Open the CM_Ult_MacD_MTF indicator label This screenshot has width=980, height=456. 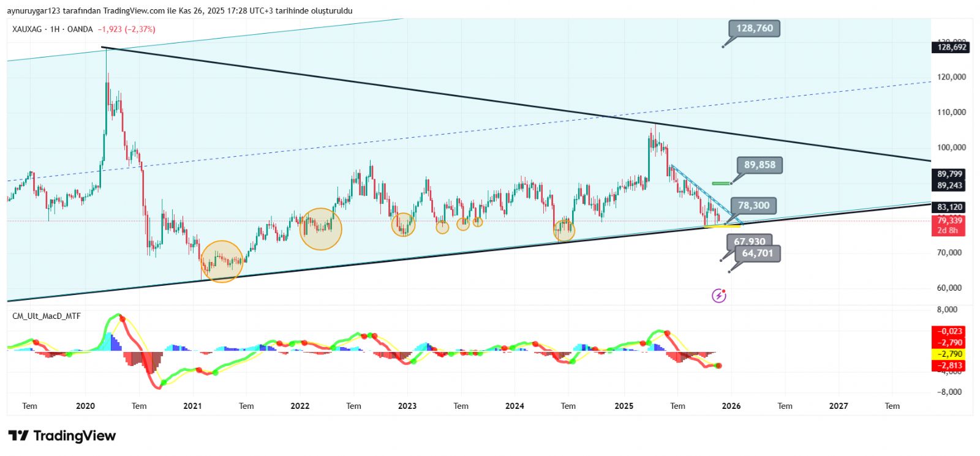pos(47,316)
